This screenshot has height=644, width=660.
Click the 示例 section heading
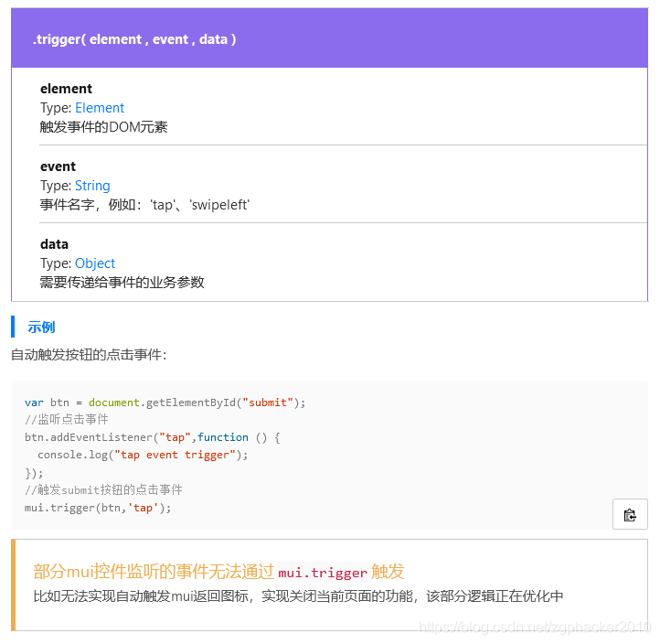coord(41,327)
